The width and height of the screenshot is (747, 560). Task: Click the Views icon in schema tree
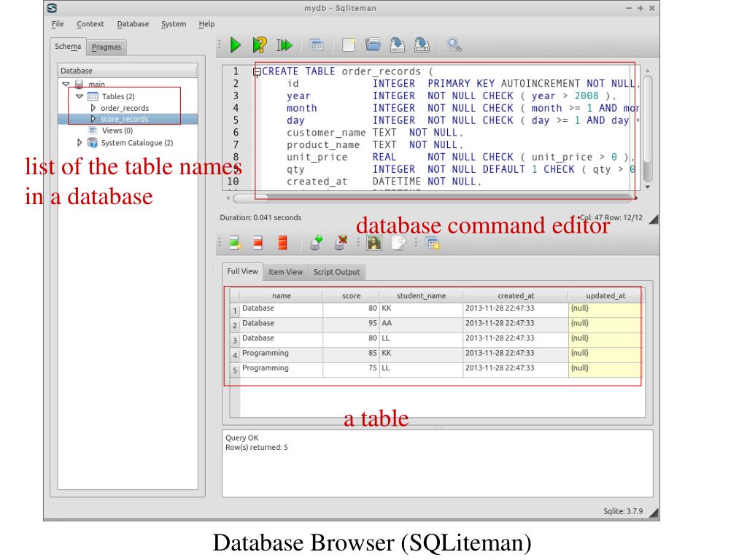pos(93,131)
